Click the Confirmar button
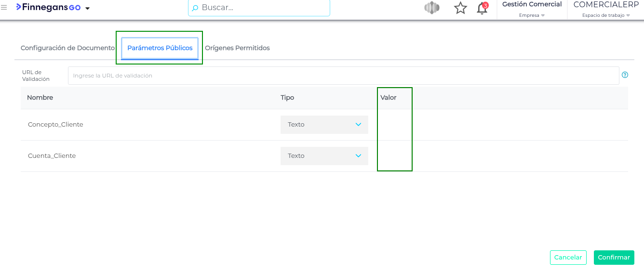The width and height of the screenshot is (644, 272). point(614,258)
